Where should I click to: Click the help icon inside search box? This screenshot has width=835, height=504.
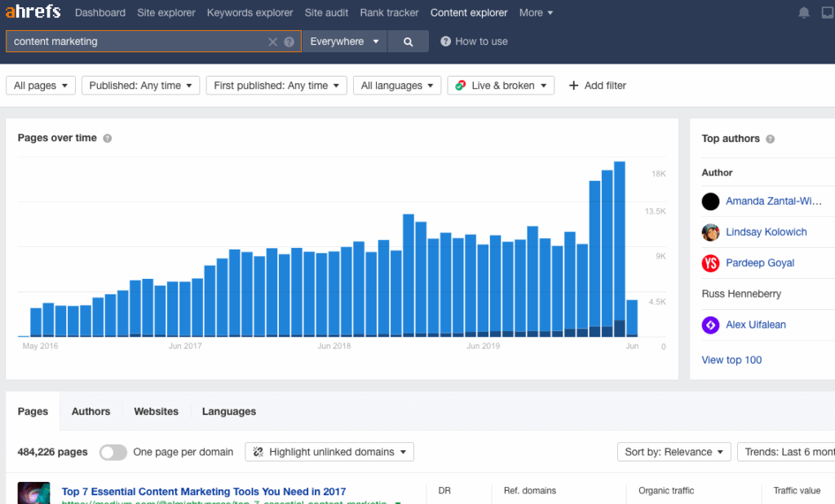pyautogui.click(x=289, y=42)
